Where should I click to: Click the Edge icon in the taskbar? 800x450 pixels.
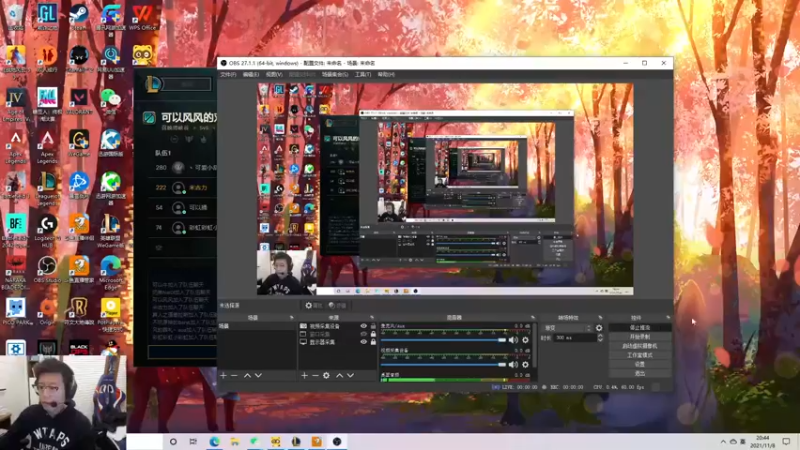tap(214, 442)
